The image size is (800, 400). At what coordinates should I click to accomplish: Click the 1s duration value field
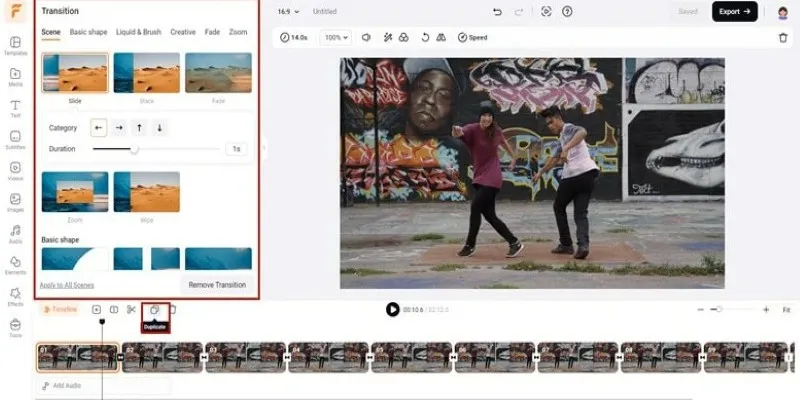pyautogui.click(x=236, y=149)
